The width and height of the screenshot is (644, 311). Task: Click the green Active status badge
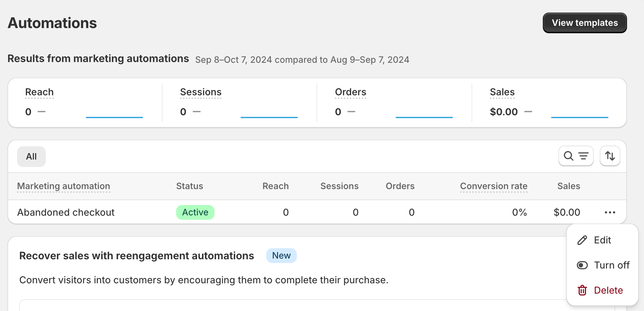[195, 212]
